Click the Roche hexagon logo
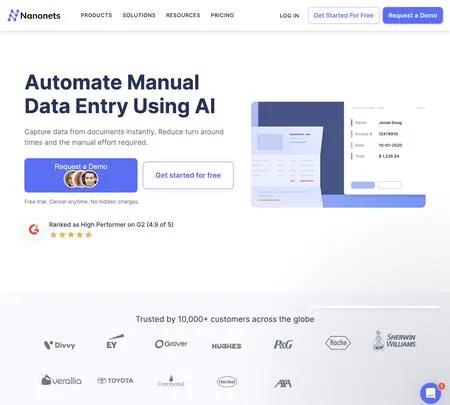The image size is (450, 405). [338, 343]
